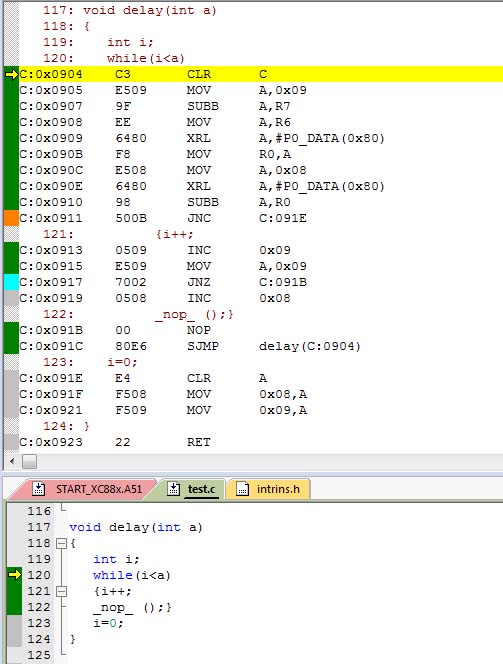503x664 pixels.
Task: Click the gutter beside the NOP instruction at C:0x091B
Action: click(11, 330)
